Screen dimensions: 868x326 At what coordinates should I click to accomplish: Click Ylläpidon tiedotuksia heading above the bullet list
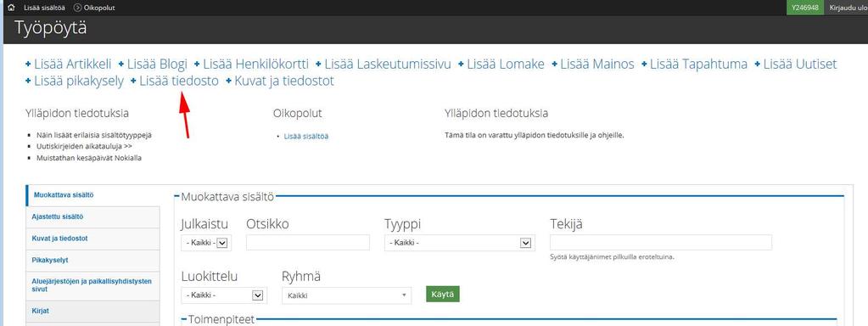77,114
